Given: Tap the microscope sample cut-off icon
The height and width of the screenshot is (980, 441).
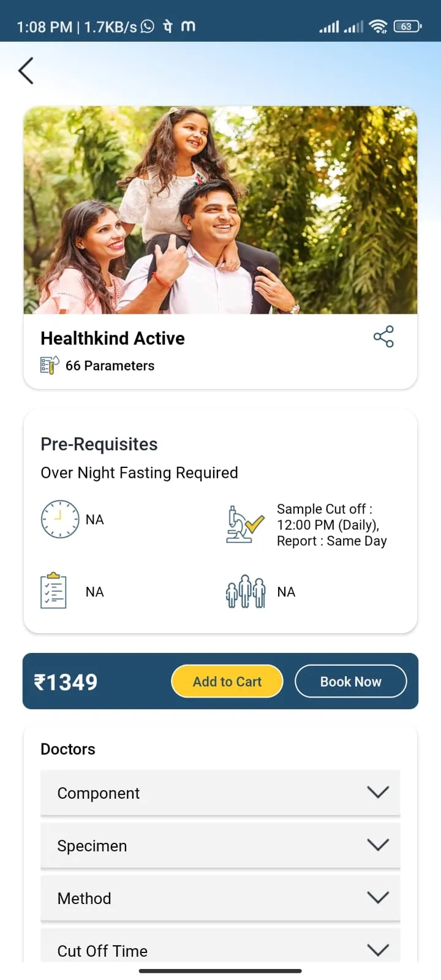Looking at the screenshot, I should click(x=245, y=525).
